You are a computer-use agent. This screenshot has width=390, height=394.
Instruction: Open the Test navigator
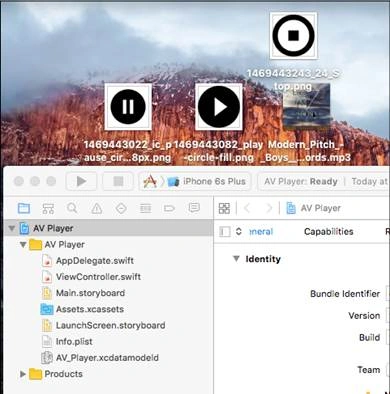click(121, 209)
